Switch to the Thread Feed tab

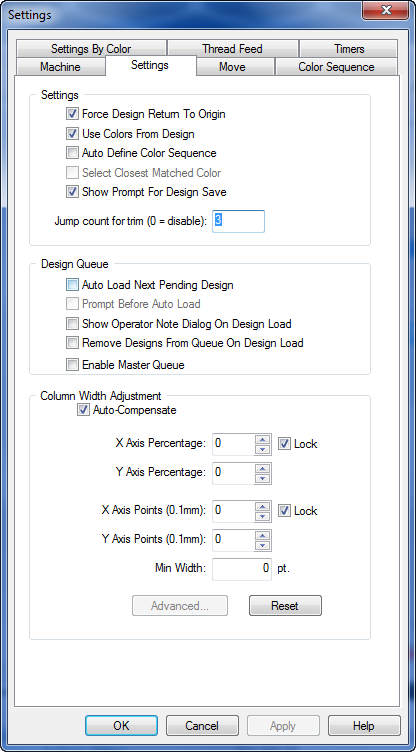pyautogui.click(x=232, y=49)
